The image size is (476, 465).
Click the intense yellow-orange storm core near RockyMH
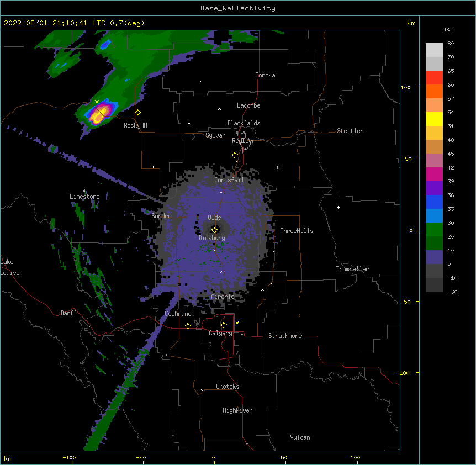click(99, 115)
